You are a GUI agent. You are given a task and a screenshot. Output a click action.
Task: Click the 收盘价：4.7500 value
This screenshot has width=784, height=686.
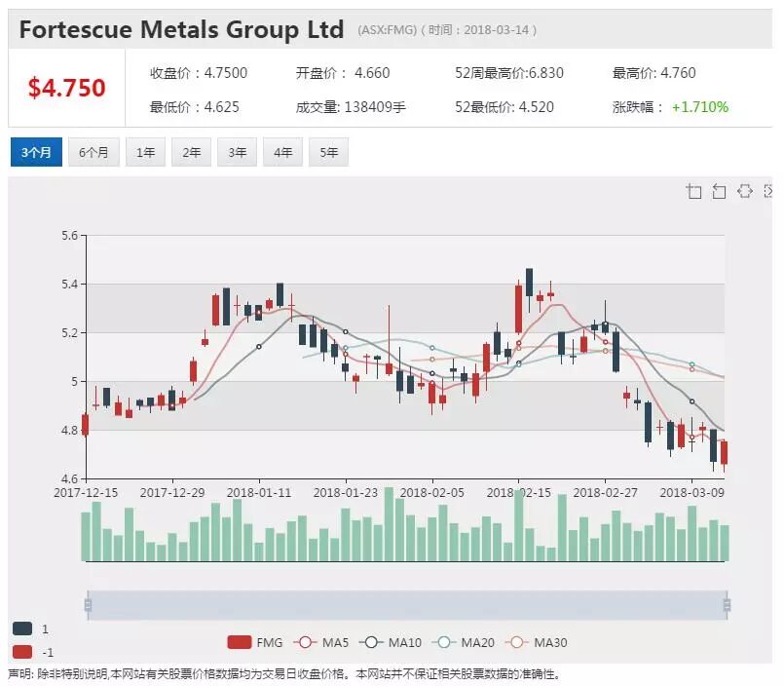[199, 73]
